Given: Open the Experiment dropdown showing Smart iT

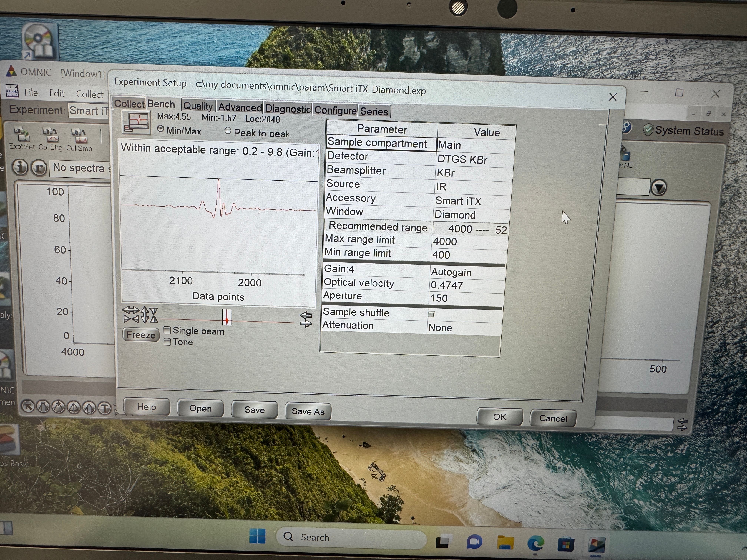Looking at the screenshot, I should click(89, 111).
